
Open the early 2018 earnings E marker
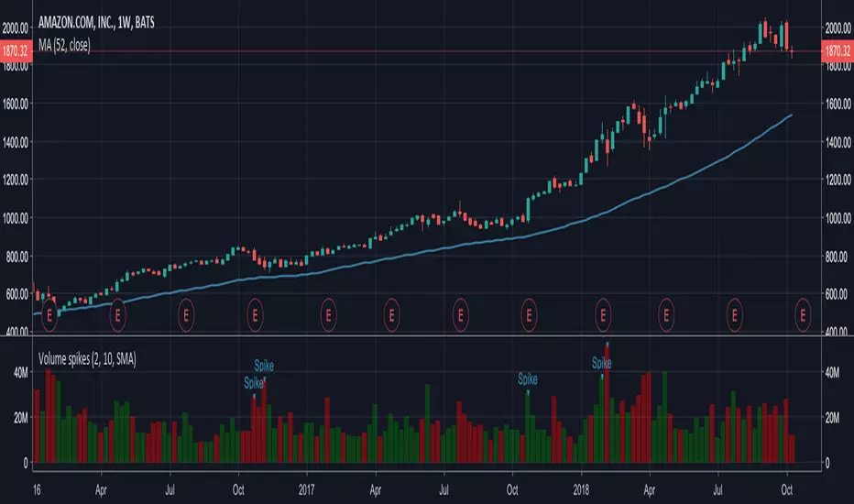603,315
